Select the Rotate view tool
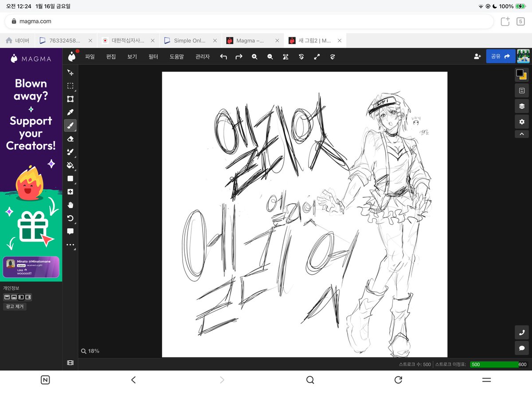 [70, 218]
